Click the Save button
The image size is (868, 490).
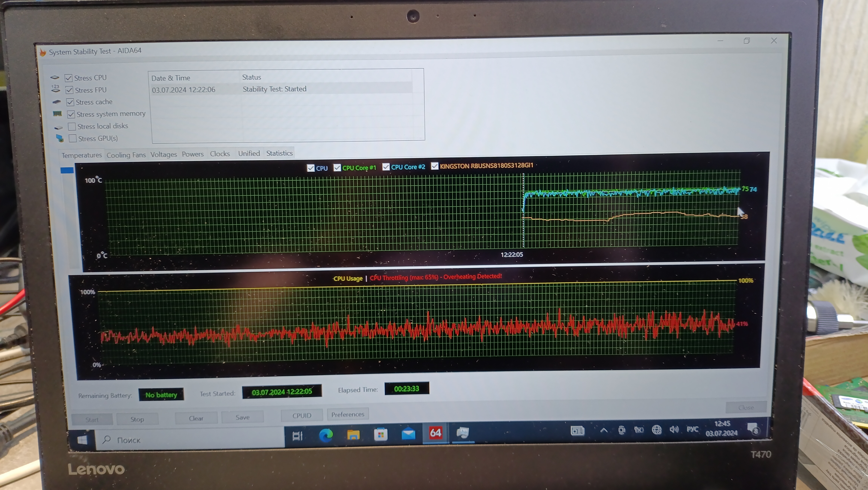click(x=243, y=417)
